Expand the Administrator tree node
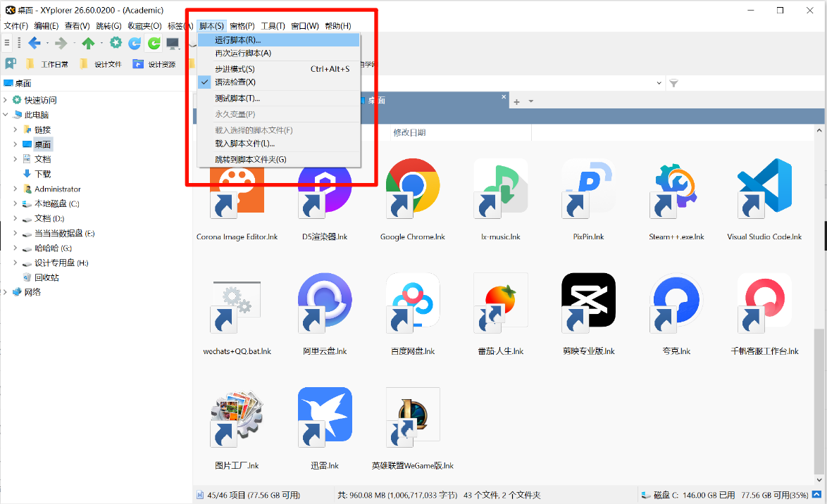Screen dimensions: 827x504 (x=15, y=188)
